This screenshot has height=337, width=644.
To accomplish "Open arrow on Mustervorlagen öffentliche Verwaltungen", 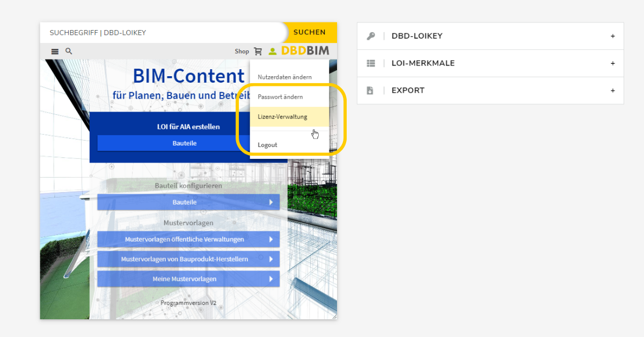I will [x=271, y=239].
